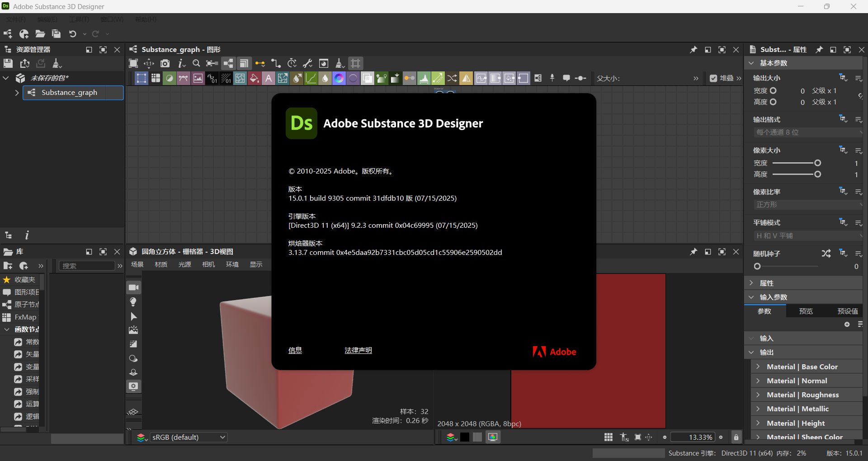The height and width of the screenshot is (461, 868).
Task: Select 收藏夹 in the library list
Action: [20, 280]
